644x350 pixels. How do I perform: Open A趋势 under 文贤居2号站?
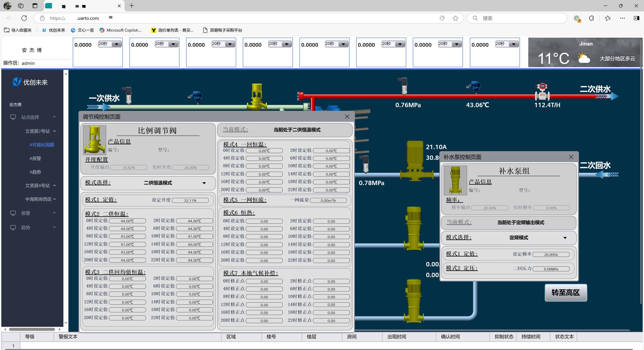35,172
